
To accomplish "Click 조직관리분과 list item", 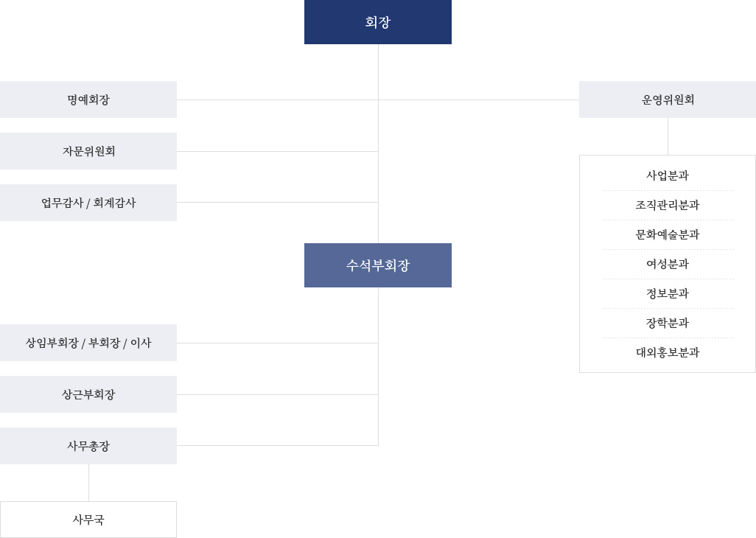I will [668, 206].
